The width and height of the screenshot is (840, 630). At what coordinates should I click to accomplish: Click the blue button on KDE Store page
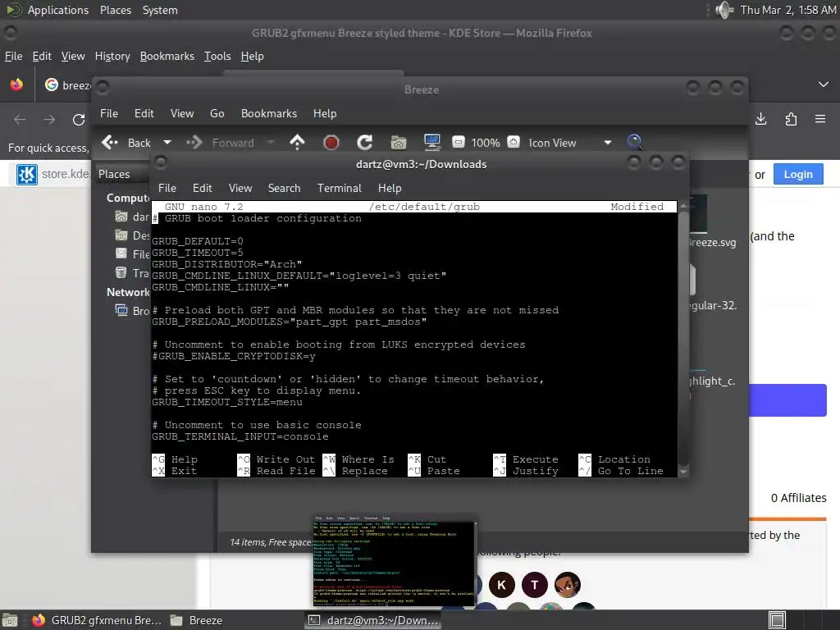[x=787, y=400]
